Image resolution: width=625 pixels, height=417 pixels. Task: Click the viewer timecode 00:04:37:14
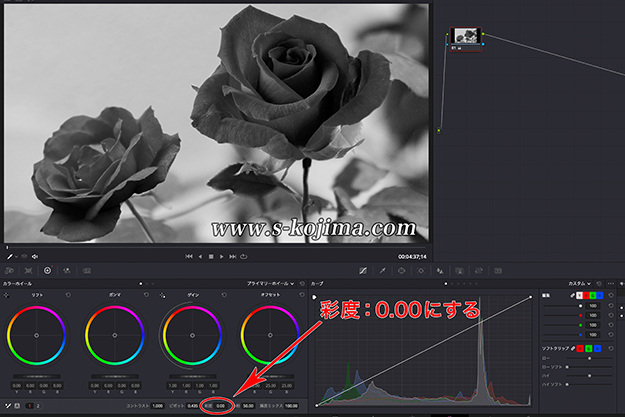(x=412, y=257)
